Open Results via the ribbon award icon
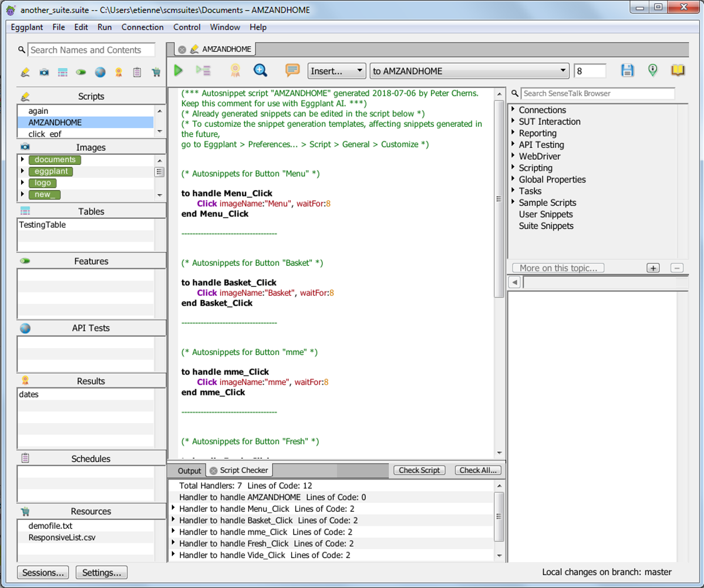The height and width of the screenshot is (588, 704). point(118,72)
